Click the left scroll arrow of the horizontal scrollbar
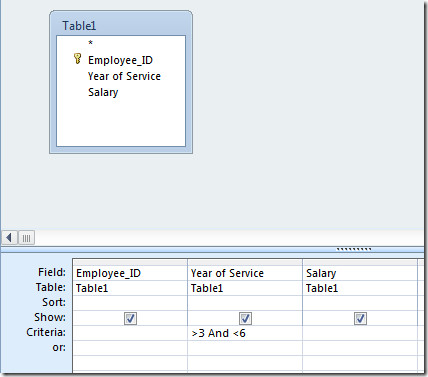Screen dimensions: 428x377 tap(9, 238)
